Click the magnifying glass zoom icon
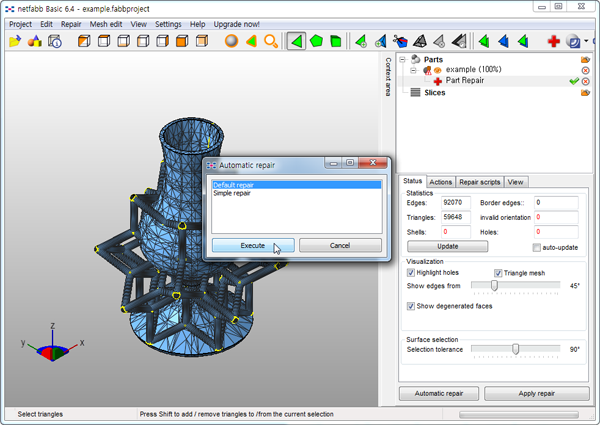The height and width of the screenshot is (425, 600). click(271, 41)
